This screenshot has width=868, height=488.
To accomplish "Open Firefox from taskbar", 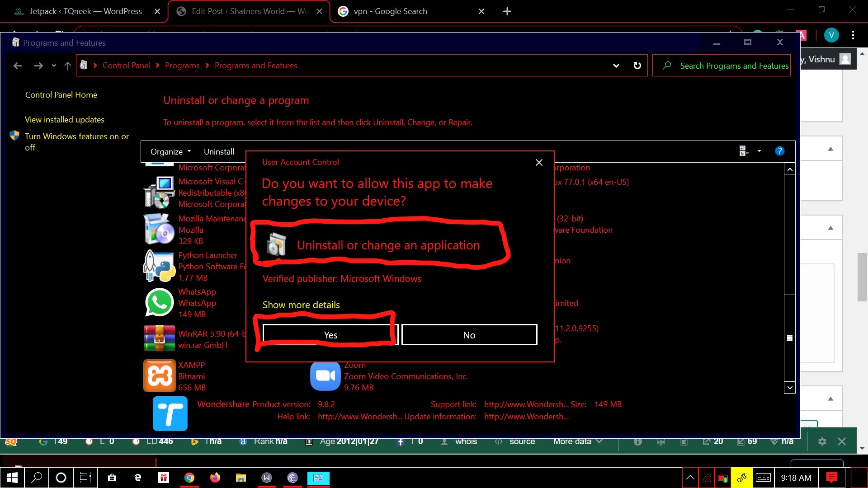I will click(215, 478).
